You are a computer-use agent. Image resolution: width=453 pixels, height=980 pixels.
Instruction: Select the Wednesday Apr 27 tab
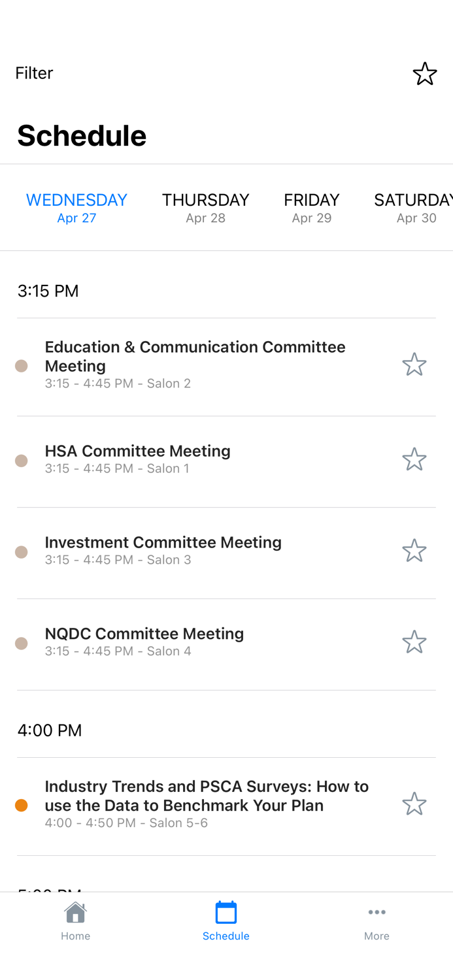(76, 207)
